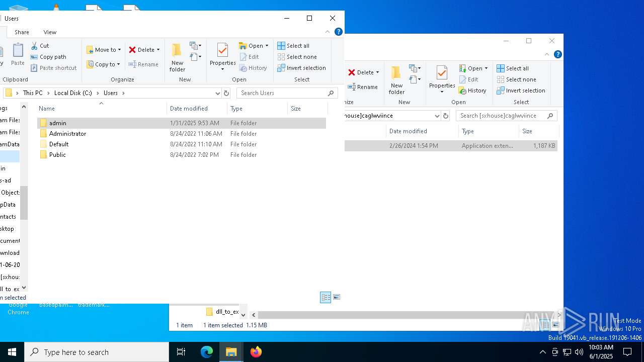Image resolution: width=644 pixels, height=362 pixels.
Task: Open Help in Users window
Action: (x=339, y=32)
